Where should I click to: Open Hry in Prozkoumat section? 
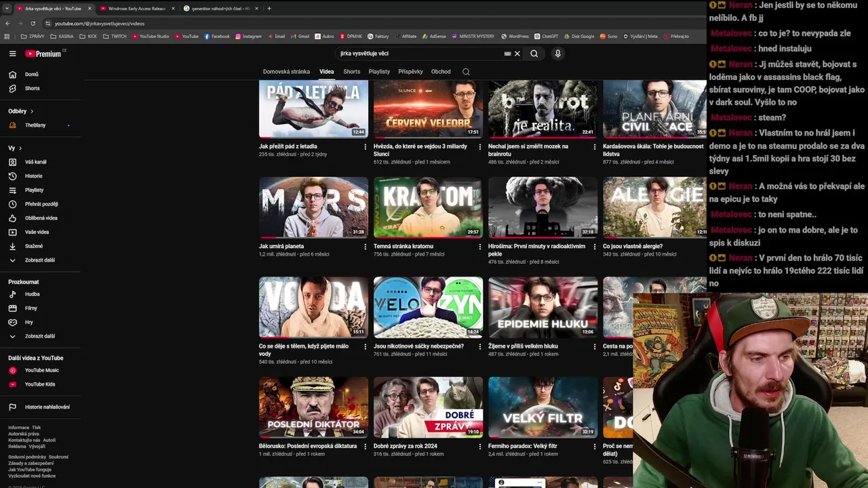[x=28, y=322]
